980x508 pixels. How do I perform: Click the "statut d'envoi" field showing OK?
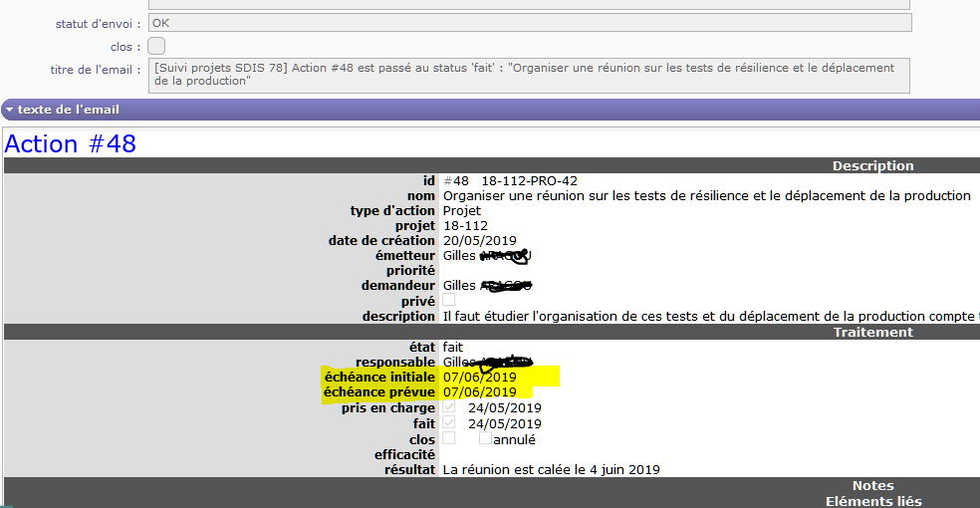pyautogui.click(x=529, y=22)
